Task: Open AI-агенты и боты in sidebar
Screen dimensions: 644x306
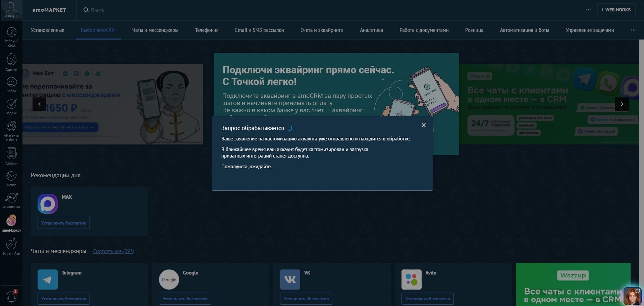Action: pyautogui.click(x=11, y=131)
